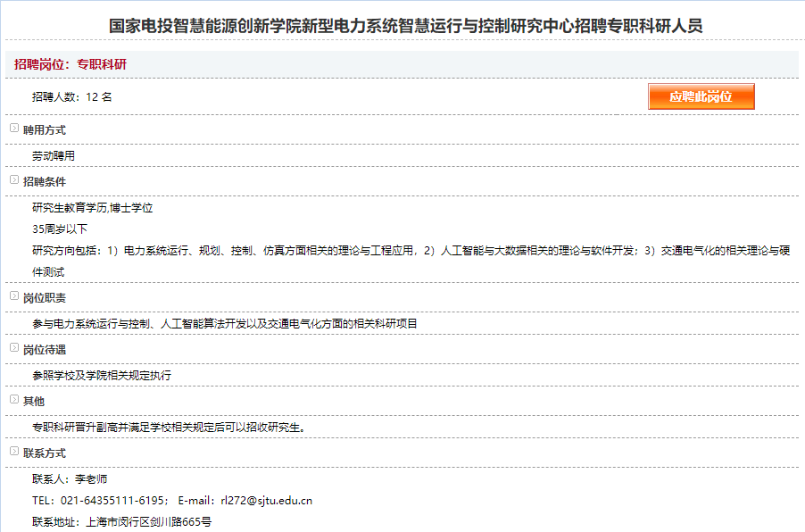Click the 岗位职责 section label

(45, 298)
